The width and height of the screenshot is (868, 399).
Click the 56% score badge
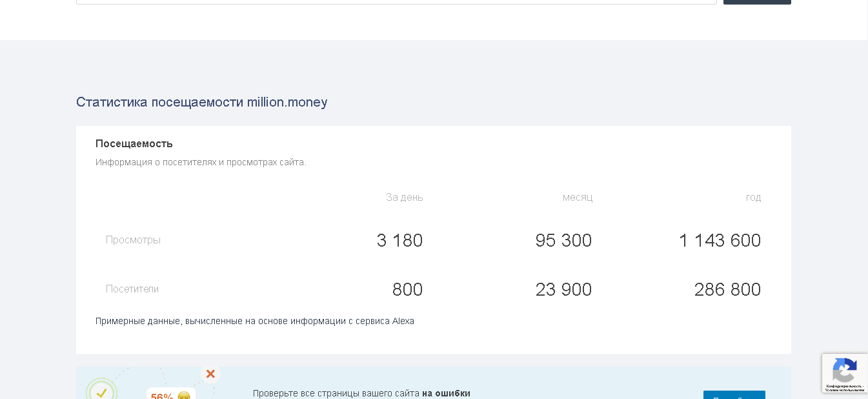pyautogui.click(x=162, y=395)
